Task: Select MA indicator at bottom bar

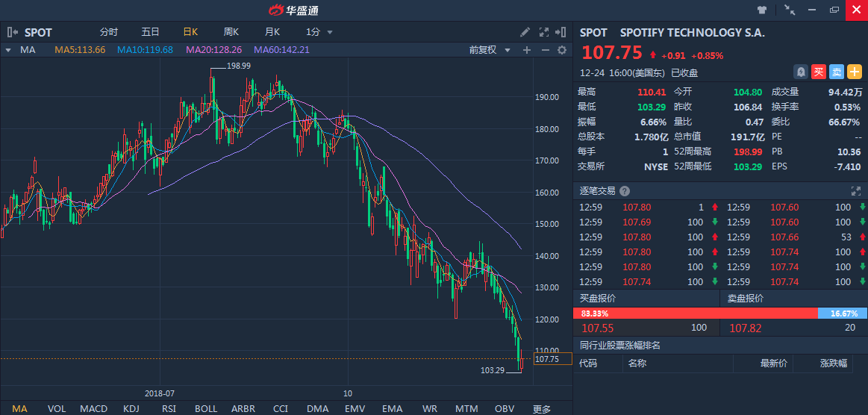Action: 19,409
